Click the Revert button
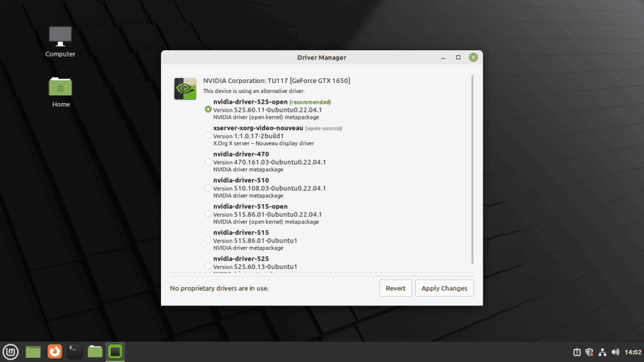The image size is (644, 362). 396,288
